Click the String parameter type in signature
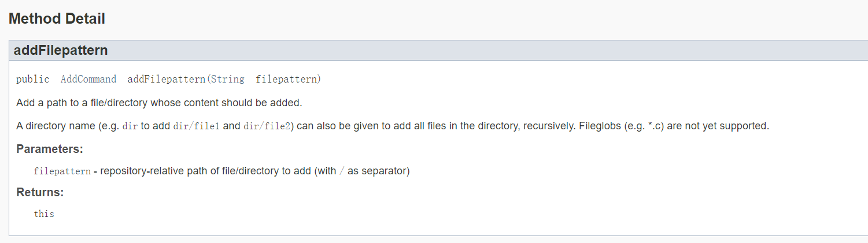Image resolution: width=868 pixels, height=243 pixels. (x=227, y=79)
